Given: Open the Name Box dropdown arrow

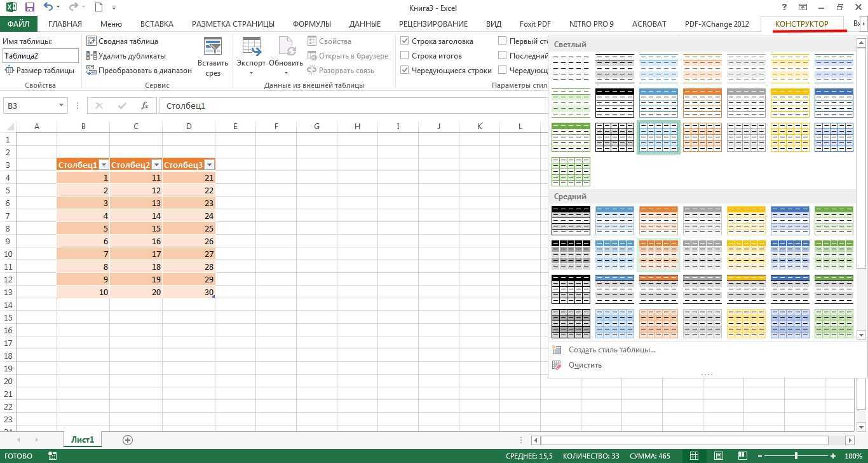Looking at the screenshot, I should 61,106.
